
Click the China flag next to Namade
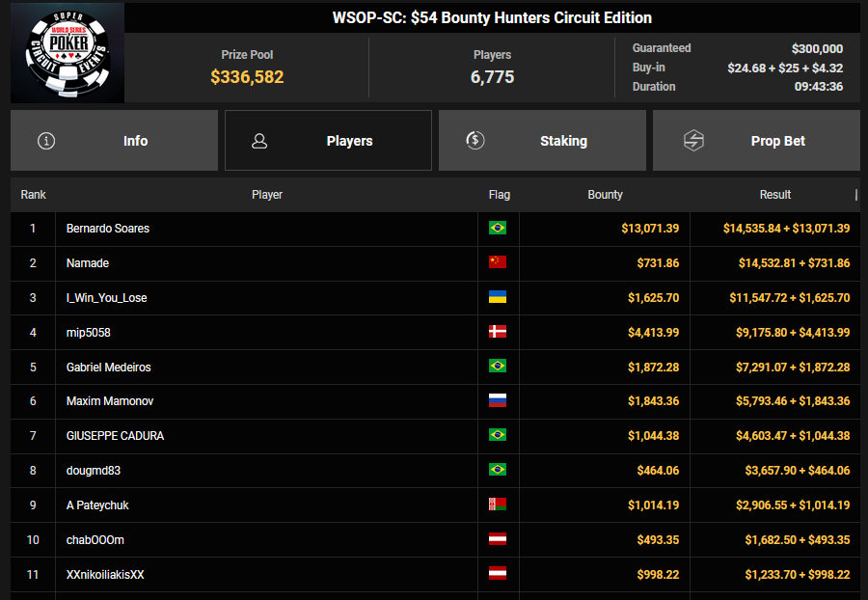click(498, 262)
